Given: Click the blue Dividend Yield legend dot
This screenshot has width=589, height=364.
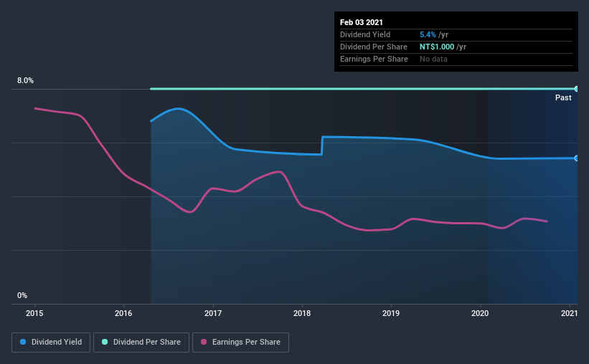Looking at the screenshot, I should pyautogui.click(x=23, y=342).
